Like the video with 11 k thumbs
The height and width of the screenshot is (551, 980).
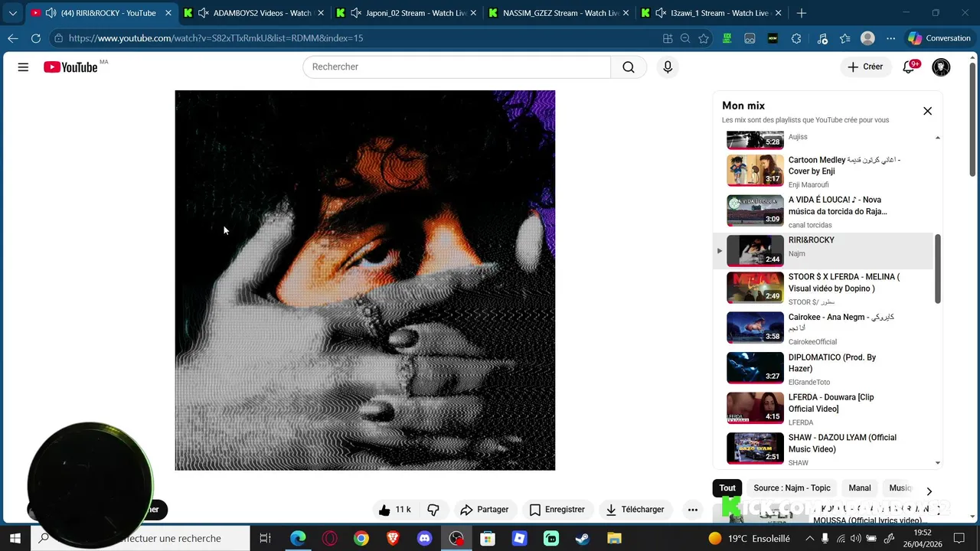[394, 510]
